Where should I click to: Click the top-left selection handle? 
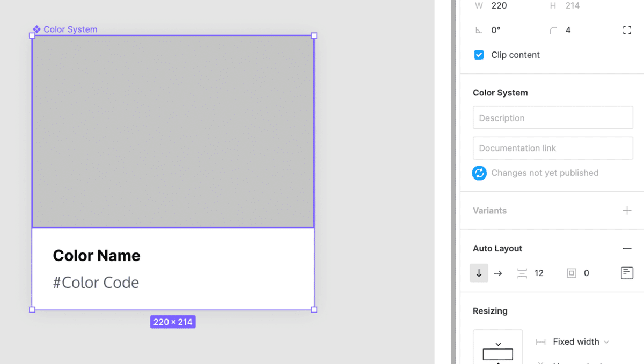[32, 35]
